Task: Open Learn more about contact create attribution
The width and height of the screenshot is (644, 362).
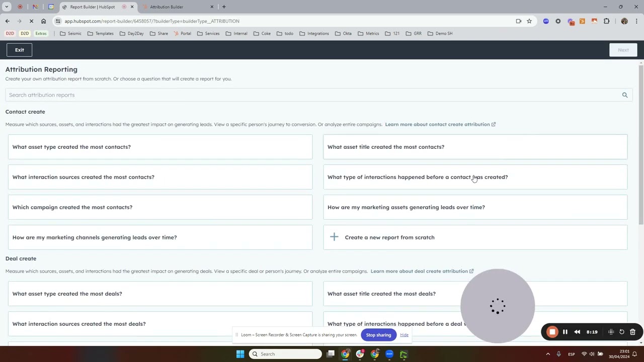Action: (x=440, y=124)
